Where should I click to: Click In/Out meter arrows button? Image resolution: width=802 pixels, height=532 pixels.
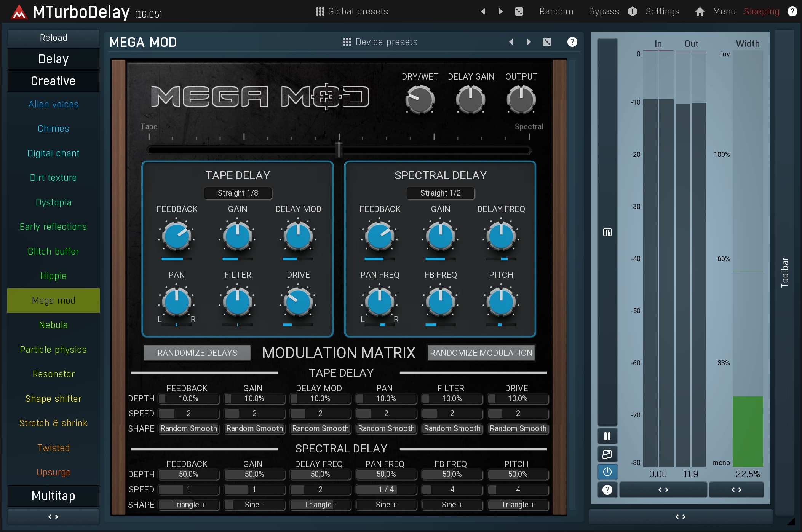[x=663, y=490]
